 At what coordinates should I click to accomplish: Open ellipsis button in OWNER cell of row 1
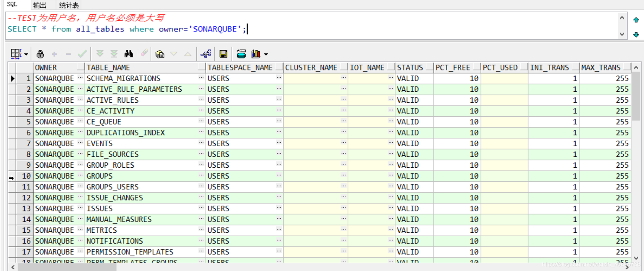[80, 78]
